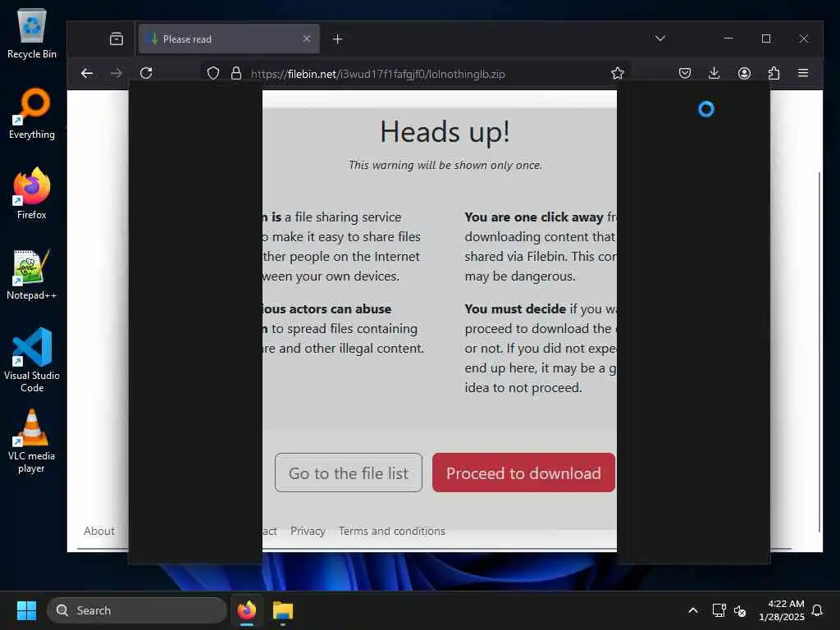Open the Downloads panel
840x630 pixels.
pos(714,73)
